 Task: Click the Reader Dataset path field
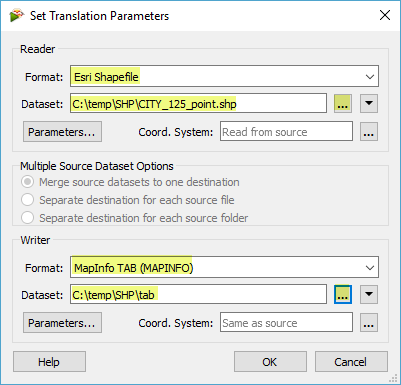pyautogui.click(x=198, y=104)
